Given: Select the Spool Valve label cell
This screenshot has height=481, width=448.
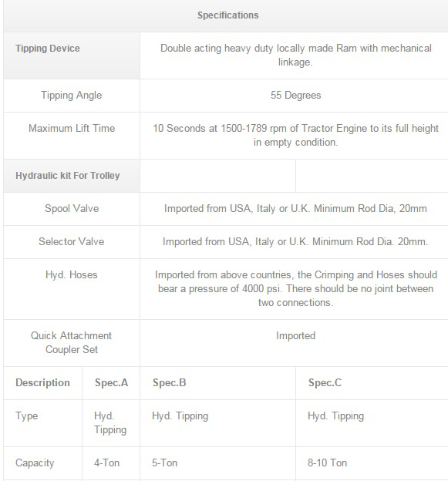Looking at the screenshot, I should [72, 209].
